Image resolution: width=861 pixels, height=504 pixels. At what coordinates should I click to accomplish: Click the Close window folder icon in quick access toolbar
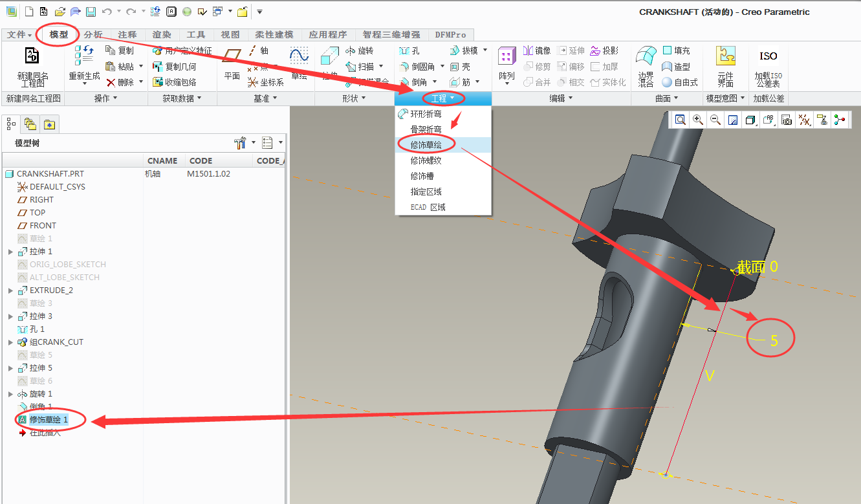[243, 12]
